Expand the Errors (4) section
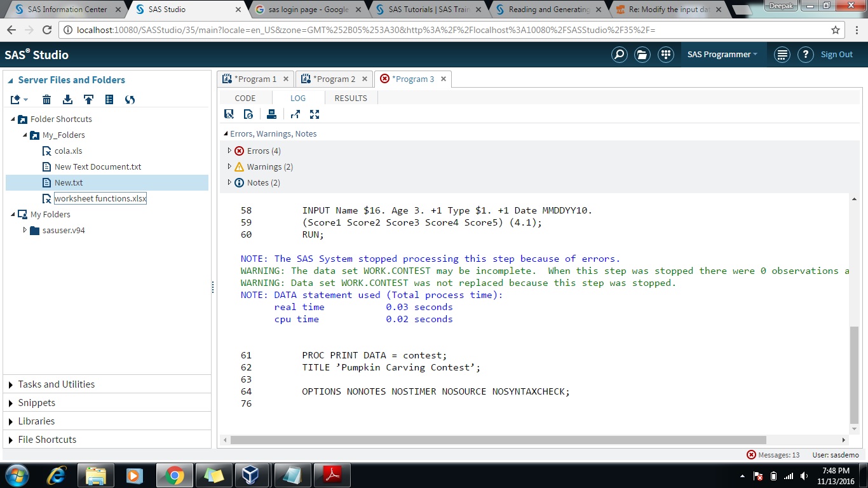 [229, 151]
